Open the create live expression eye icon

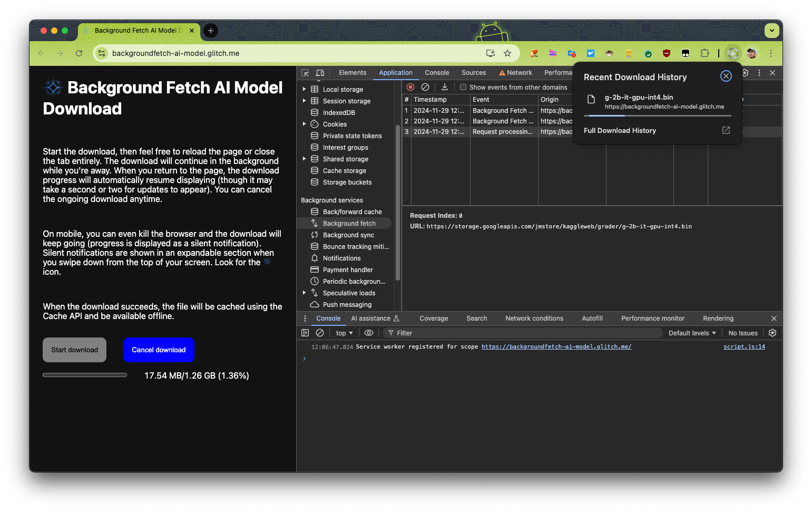[x=369, y=333]
